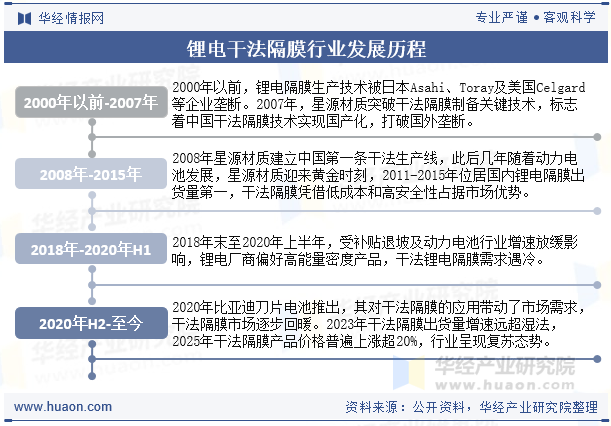Screen dimensions: 611x426
Task: Open the www.huaon.com footer link
Action: coord(63,407)
